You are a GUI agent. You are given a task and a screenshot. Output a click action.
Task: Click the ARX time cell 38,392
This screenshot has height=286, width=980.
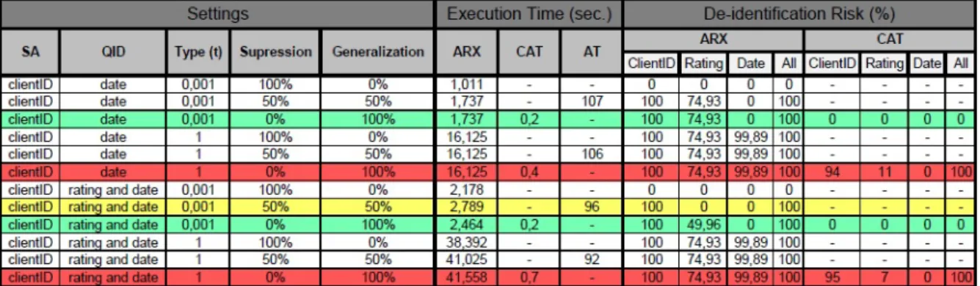[468, 243]
